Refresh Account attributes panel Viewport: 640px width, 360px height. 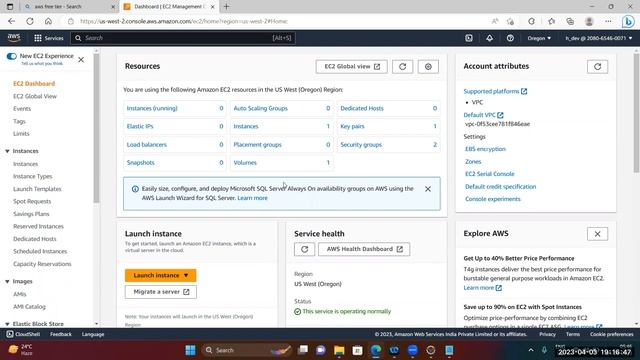[598, 67]
